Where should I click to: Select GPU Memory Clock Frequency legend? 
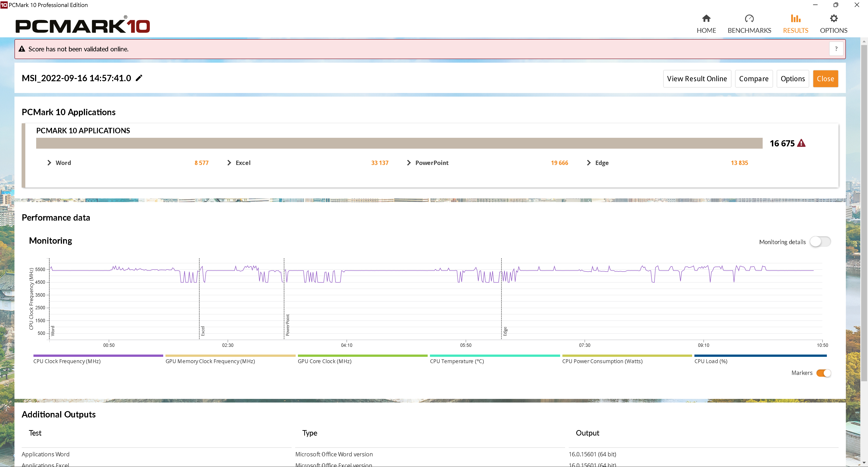[230, 360]
